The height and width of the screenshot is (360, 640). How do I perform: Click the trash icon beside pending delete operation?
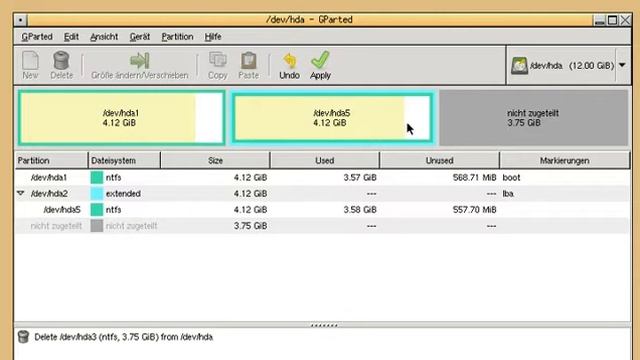coord(23,337)
